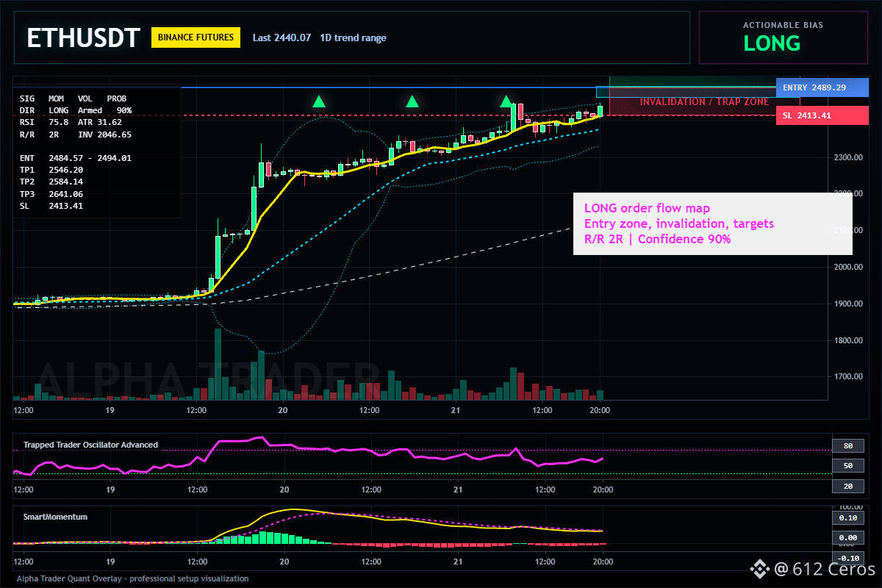The image size is (882, 588).
Task: Click the 1700.00 price axis label
Action: click(847, 376)
